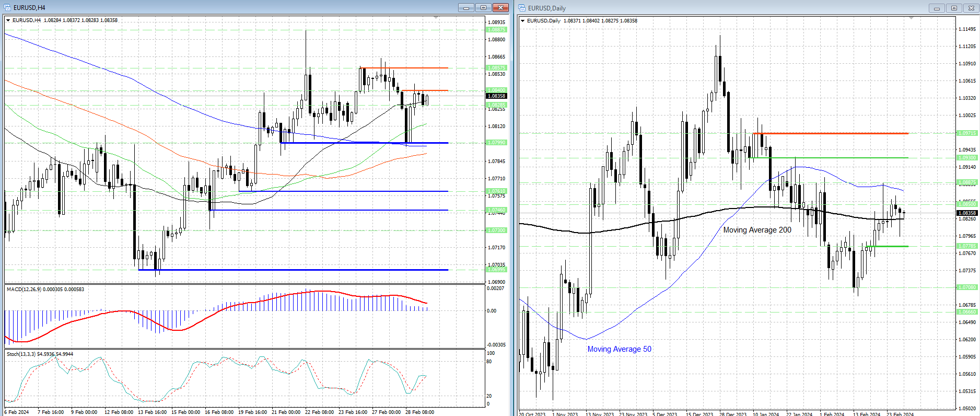This screenshot has width=980, height=416.
Task: Close the EURUSD,H4 chart window
Action: point(500,7)
